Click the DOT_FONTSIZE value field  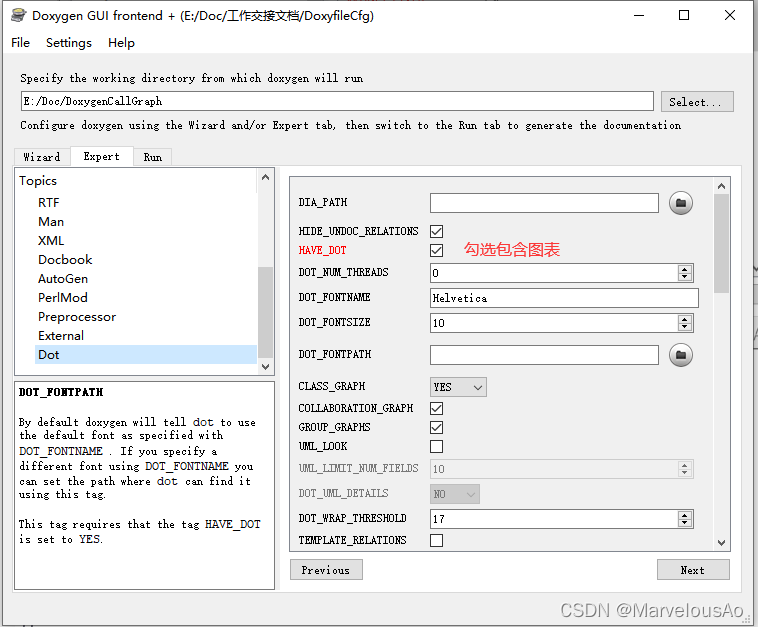pyautogui.click(x=554, y=323)
